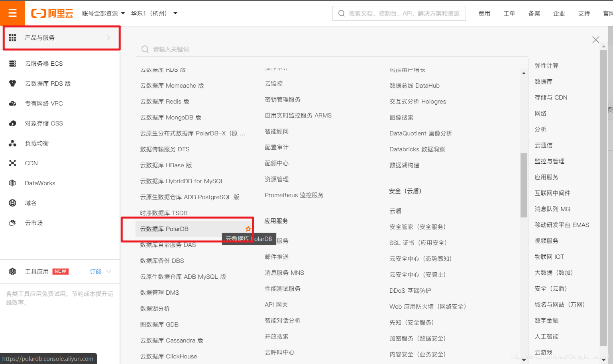
Task: Click the 对象存储 OSS sidebar icon
Action: pyautogui.click(x=13, y=123)
